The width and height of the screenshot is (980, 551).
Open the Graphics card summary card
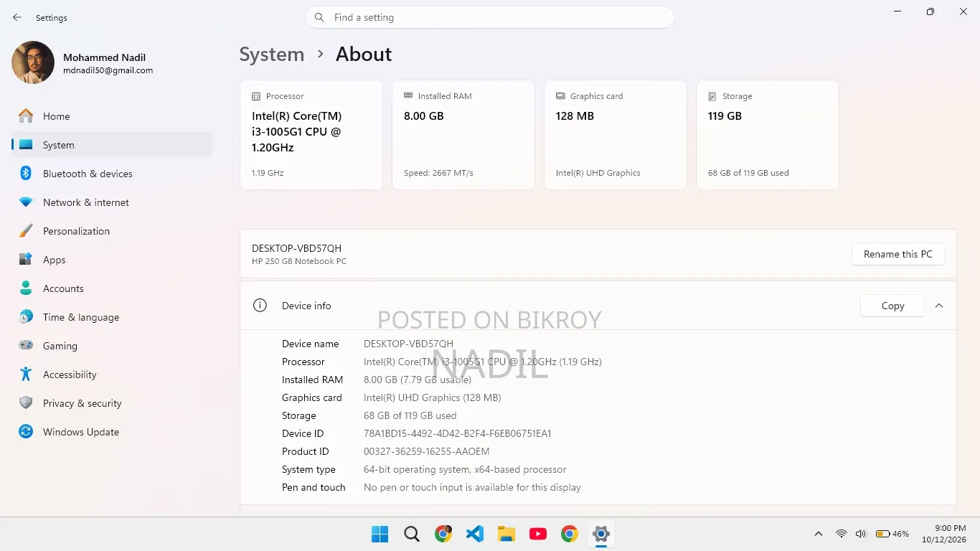click(x=616, y=135)
